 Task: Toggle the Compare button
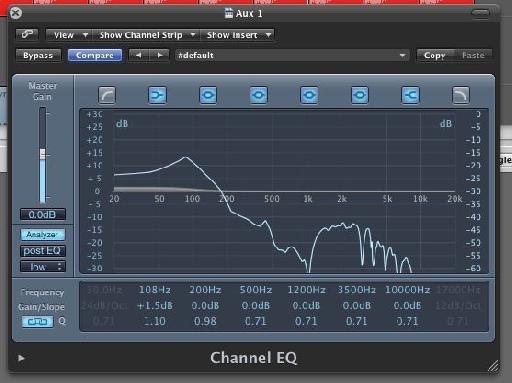(95, 55)
